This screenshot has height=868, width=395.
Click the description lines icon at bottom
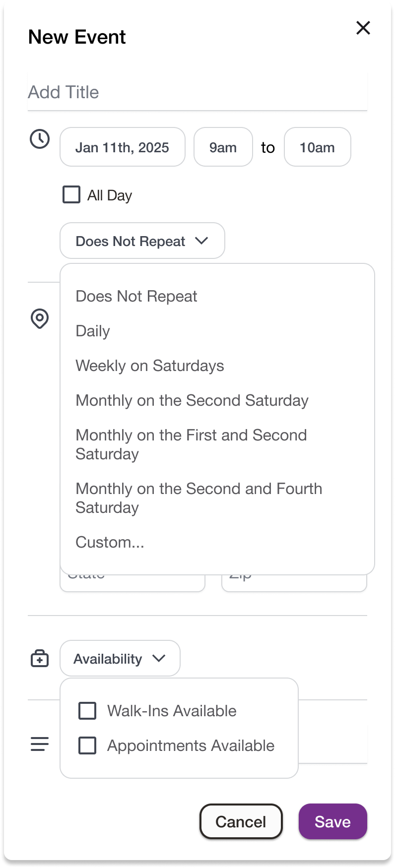(40, 743)
